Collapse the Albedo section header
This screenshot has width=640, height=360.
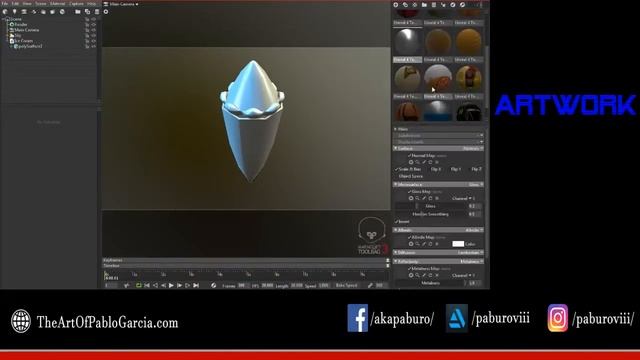pyautogui.click(x=439, y=230)
